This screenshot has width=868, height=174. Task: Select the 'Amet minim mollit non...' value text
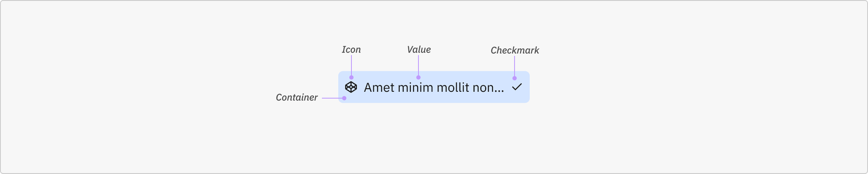(434, 87)
